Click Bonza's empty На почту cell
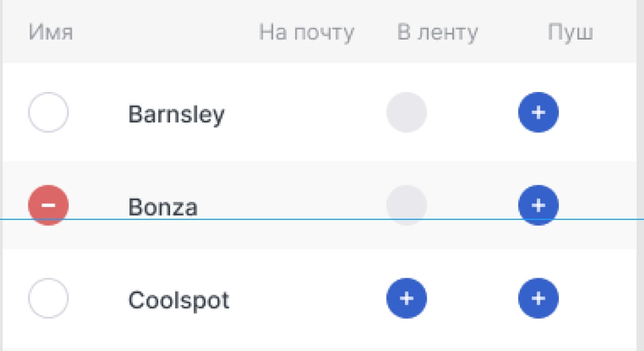This screenshot has width=644, height=351. pos(306,205)
